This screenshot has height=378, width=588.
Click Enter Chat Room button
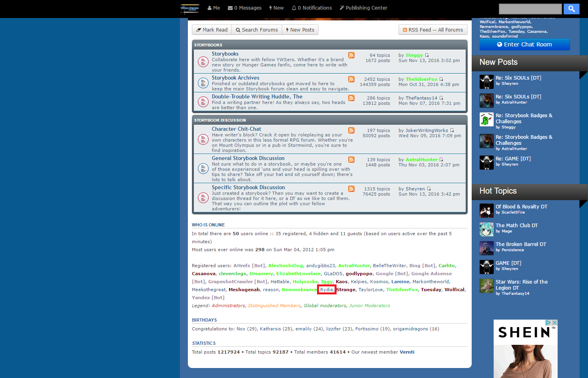(524, 44)
